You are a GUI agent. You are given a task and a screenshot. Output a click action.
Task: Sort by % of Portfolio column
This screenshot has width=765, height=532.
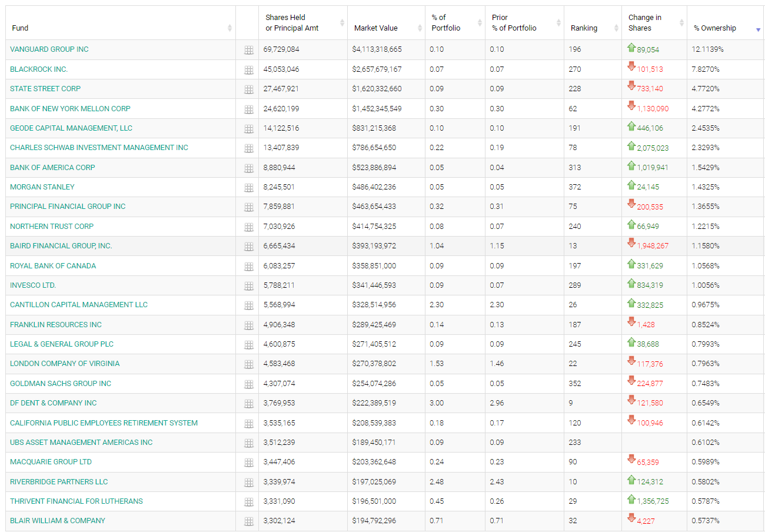455,23
